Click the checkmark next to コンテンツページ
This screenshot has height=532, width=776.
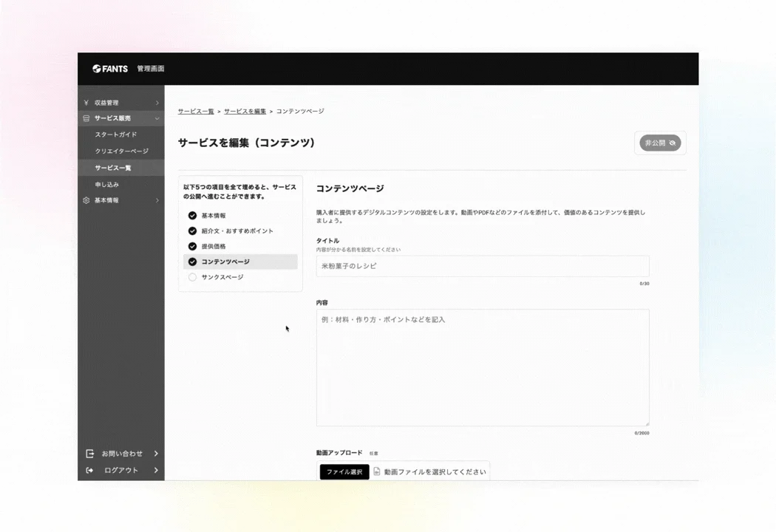click(192, 262)
